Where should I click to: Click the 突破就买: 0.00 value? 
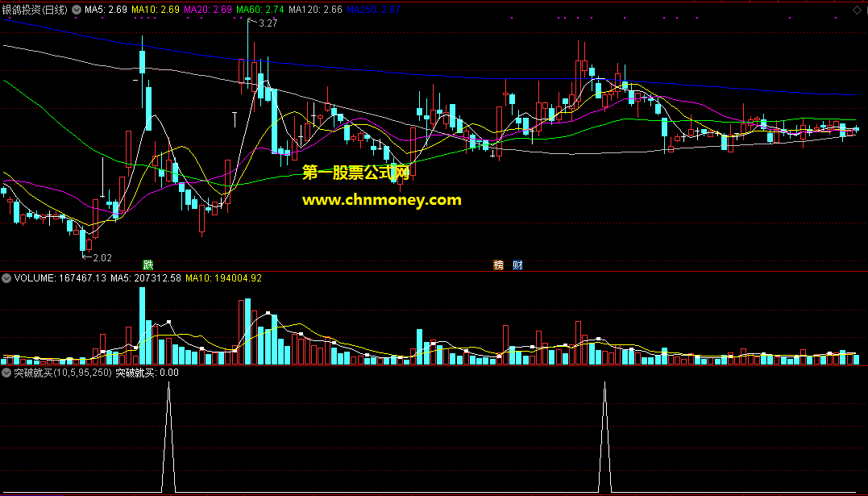coord(147,373)
